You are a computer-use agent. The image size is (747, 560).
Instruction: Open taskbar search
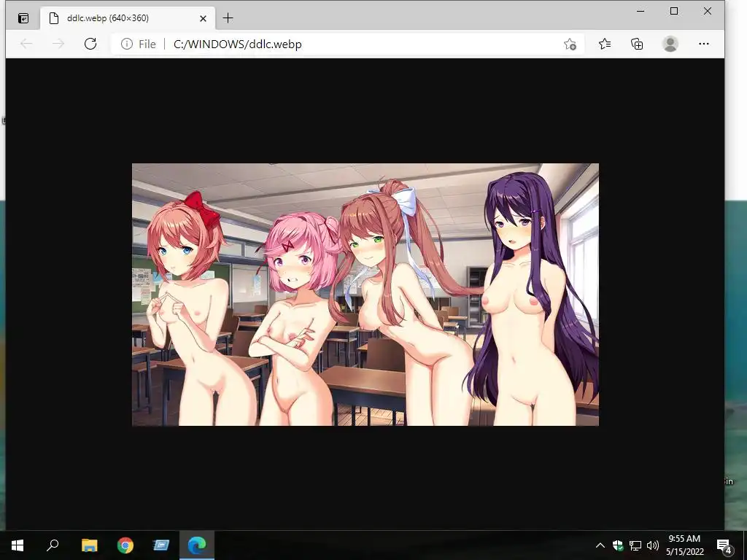[x=53, y=545]
